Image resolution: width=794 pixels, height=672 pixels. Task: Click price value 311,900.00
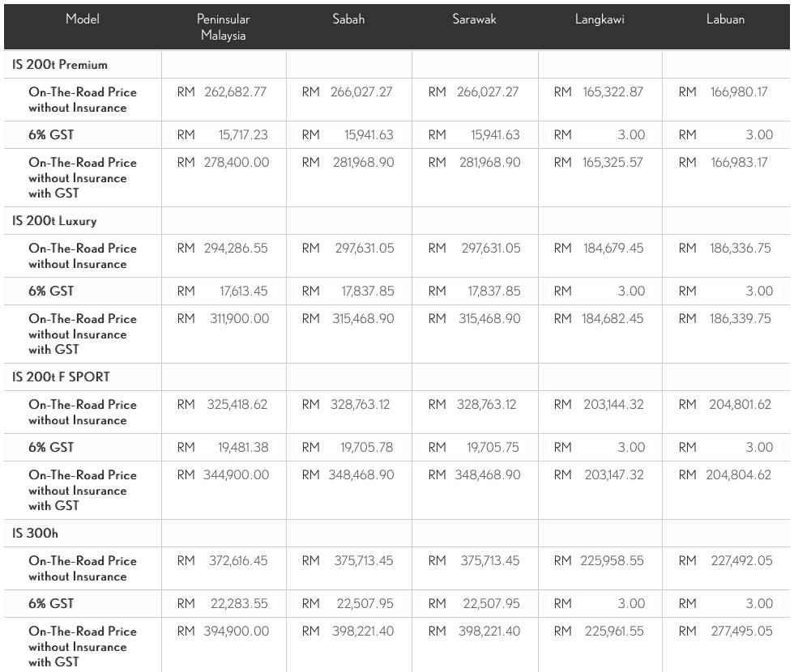pyautogui.click(x=240, y=319)
